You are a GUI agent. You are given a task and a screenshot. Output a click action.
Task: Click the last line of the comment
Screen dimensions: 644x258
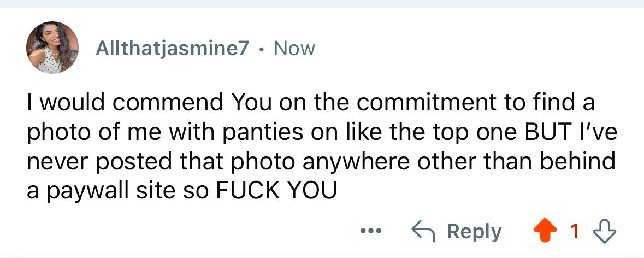point(181,190)
